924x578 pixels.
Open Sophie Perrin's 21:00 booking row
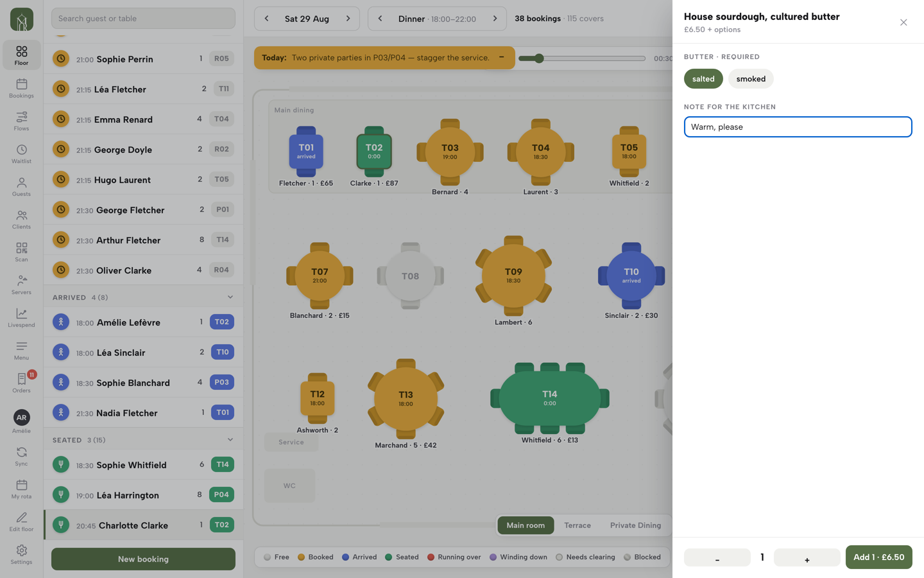pos(144,59)
